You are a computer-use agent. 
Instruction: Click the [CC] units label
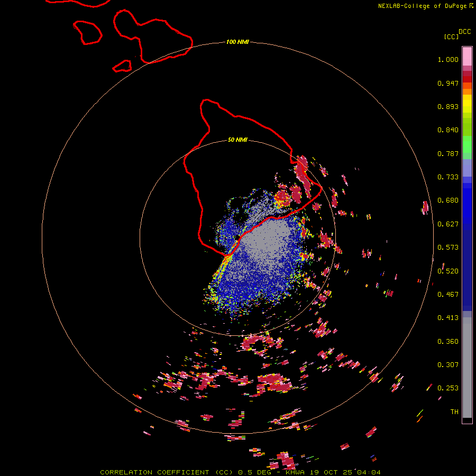pyautogui.click(x=451, y=36)
